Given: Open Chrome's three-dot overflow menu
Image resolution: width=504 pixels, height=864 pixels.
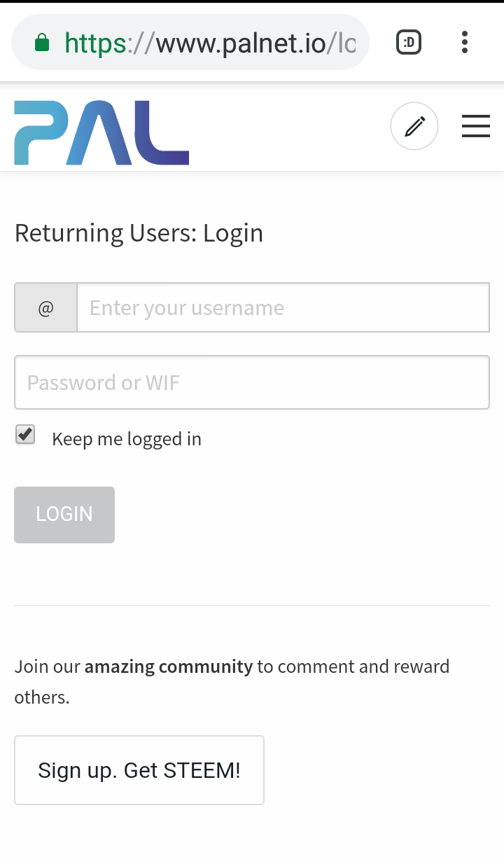Looking at the screenshot, I should tap(465, 43).
